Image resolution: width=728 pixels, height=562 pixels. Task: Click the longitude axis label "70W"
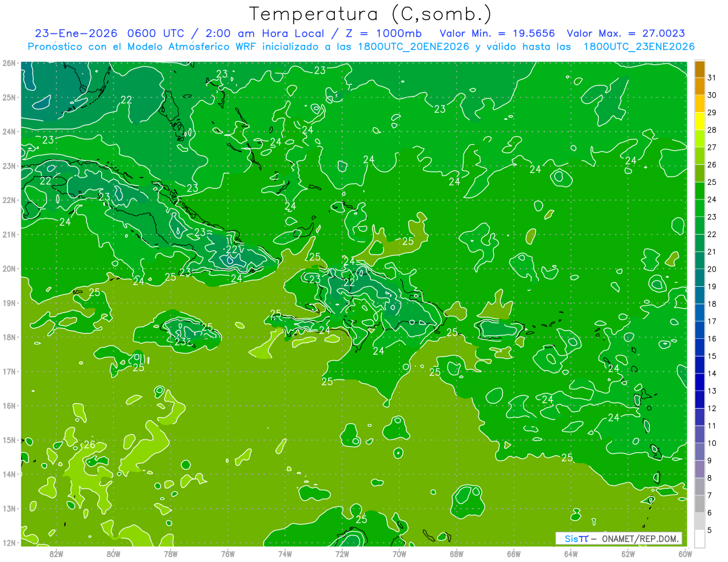click(x=399, y=554)
